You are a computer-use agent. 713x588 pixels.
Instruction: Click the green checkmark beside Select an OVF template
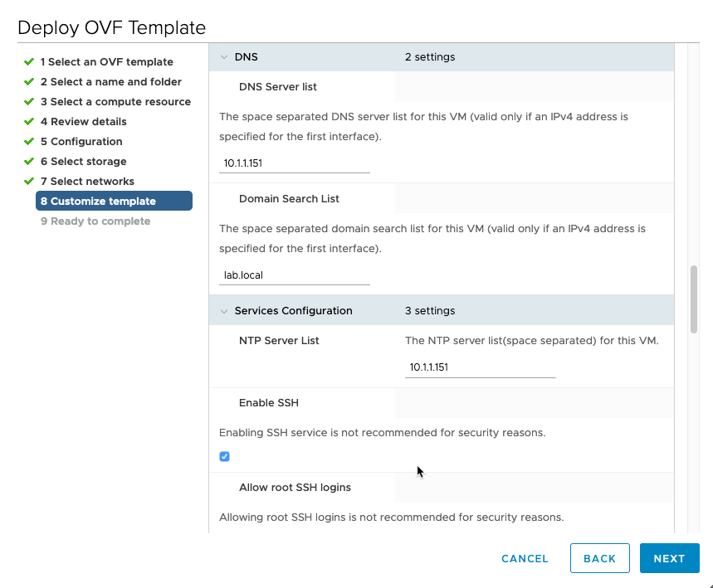coord(28,61)
